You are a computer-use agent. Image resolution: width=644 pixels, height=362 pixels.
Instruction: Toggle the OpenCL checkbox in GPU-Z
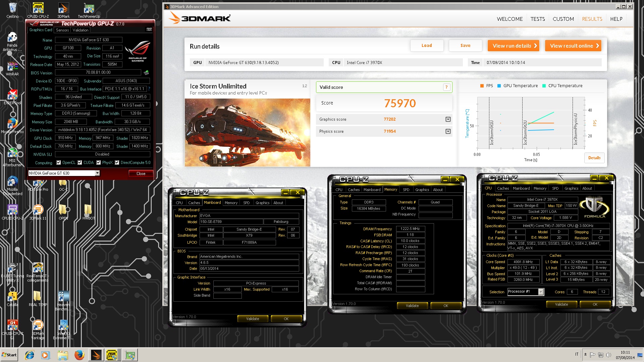(x=59, y=163)
